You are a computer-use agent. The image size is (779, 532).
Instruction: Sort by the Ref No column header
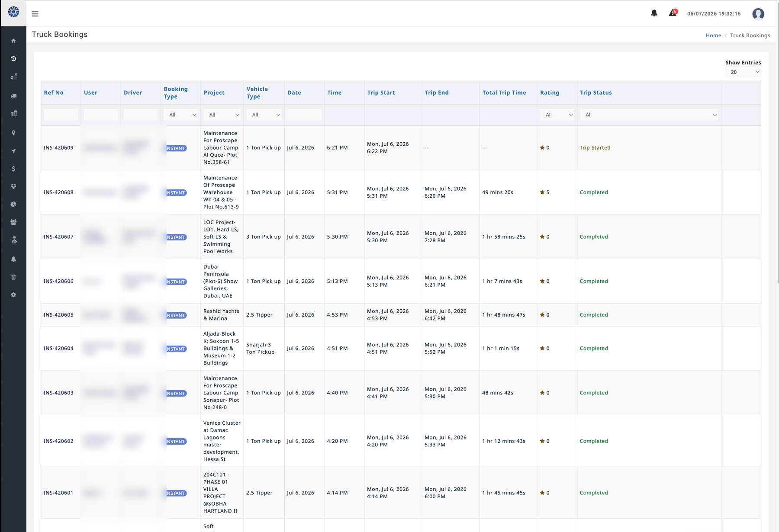tap(54, 93)
